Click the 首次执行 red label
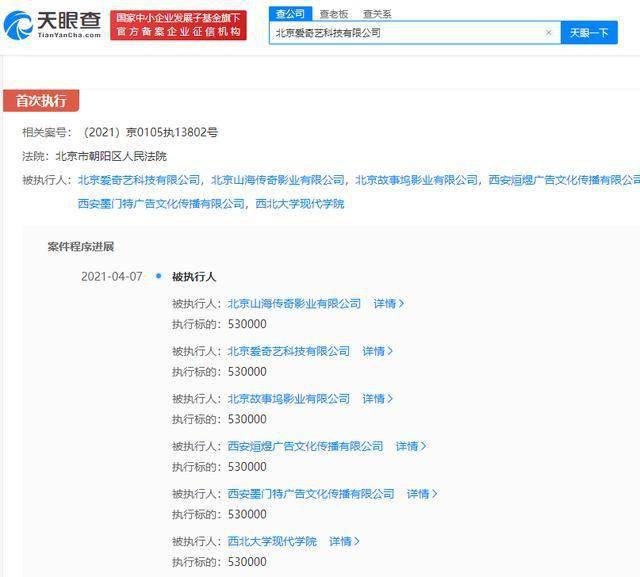640x577 pixels. pyautogui.click(x=41, y=100)
